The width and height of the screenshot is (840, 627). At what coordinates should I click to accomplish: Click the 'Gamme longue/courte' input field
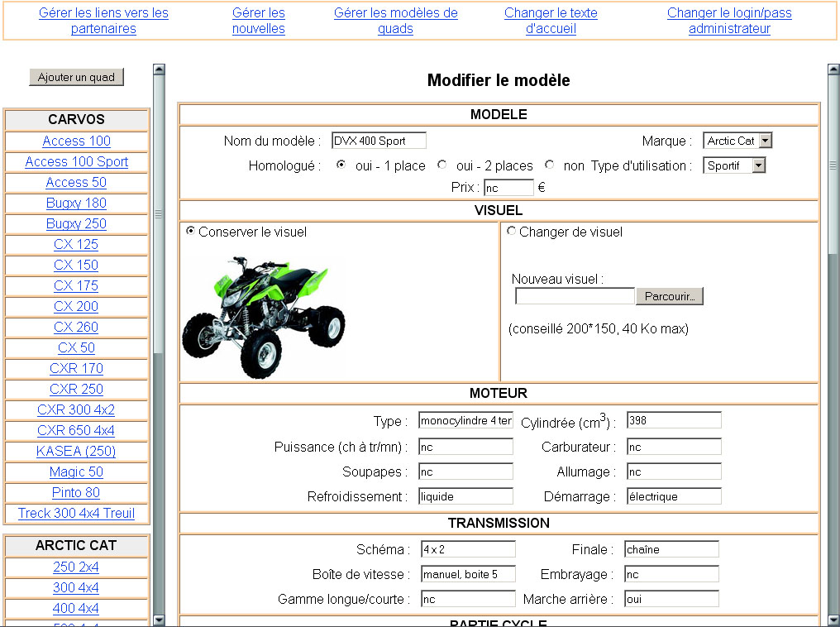point(468,599)
